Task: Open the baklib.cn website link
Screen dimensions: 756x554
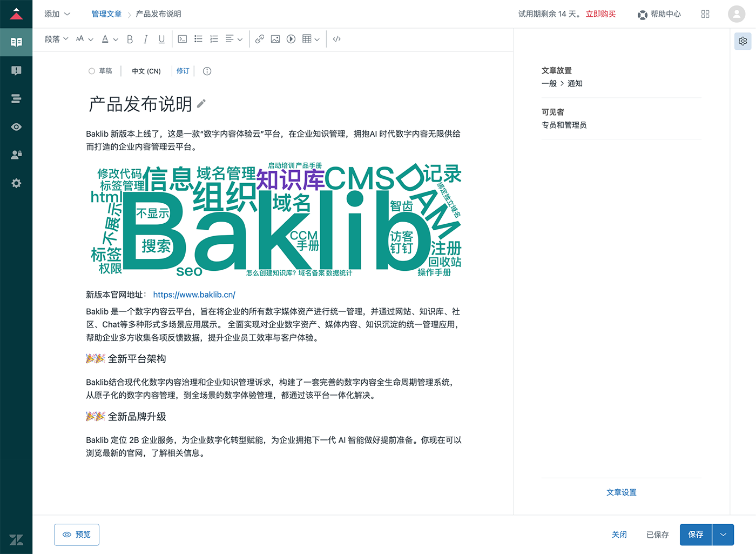Action: [x=194, y=295]
